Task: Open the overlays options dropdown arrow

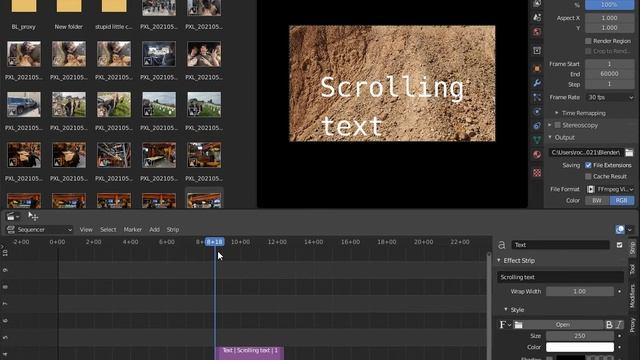Action: pos(630,229)
